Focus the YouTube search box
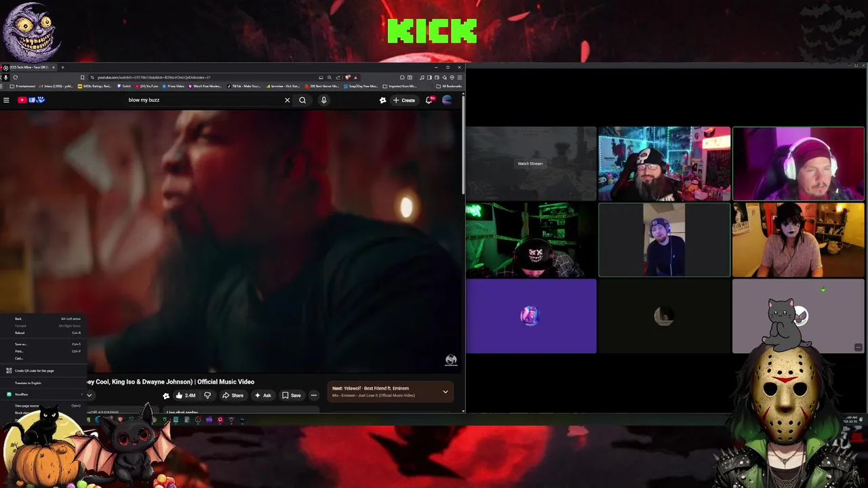This screenshot has height=488, width=868. coord(203,100)
